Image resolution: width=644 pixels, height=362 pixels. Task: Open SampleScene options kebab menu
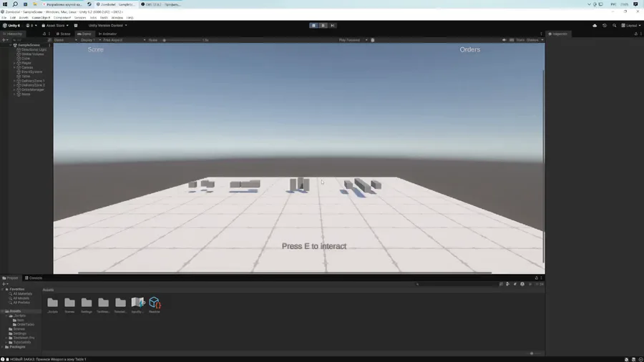[x=49, y=45]
